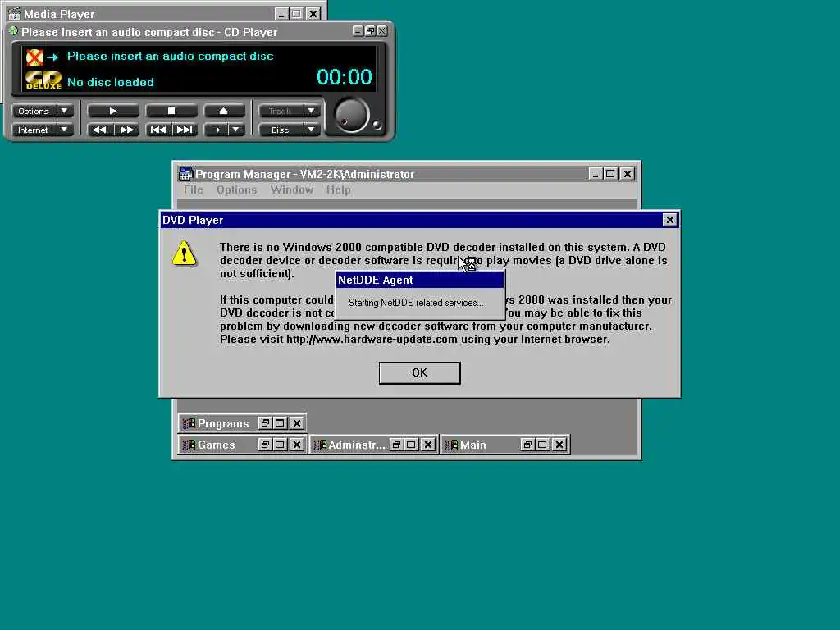This screenshot has width=840, height=630.
Task: Open the Options menu in Program Manager
Action: 237,189
